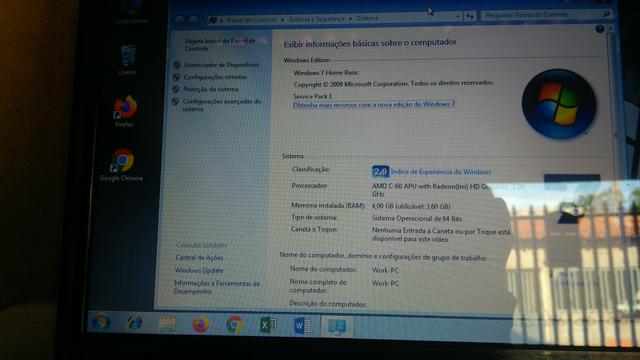Click the forward navigation arrow
The height and width of the screenshot is (360, 640).
click(193, 19)
